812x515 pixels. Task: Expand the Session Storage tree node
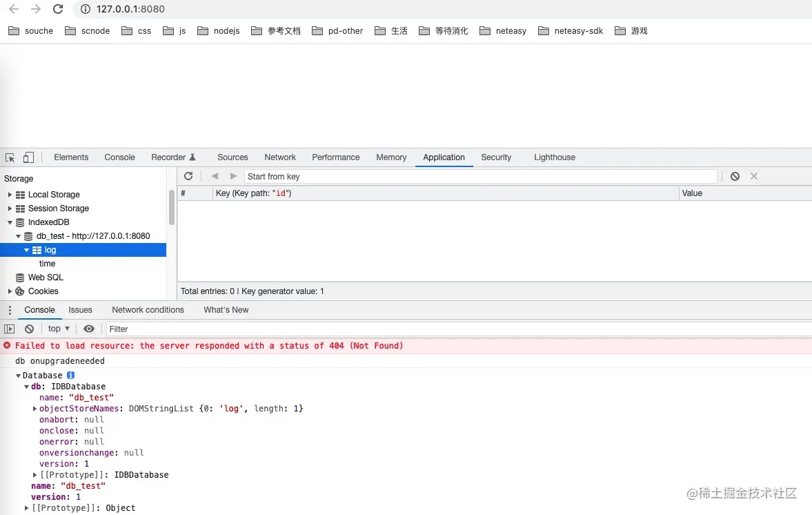10,208
